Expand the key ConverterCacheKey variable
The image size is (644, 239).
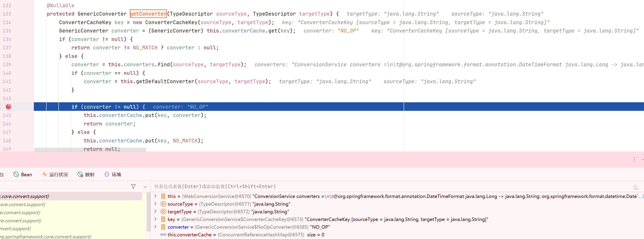pyautogui.click(x=156, y=219)
